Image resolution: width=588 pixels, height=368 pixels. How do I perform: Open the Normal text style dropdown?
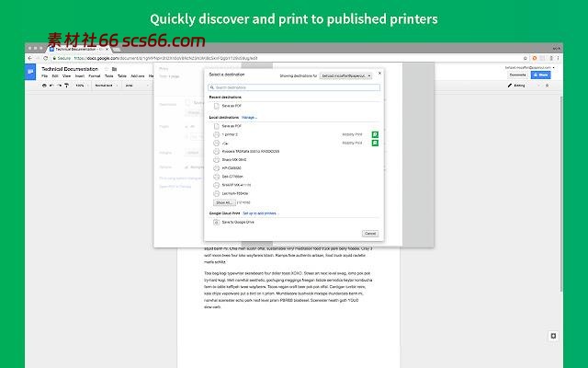coord(102,85)
